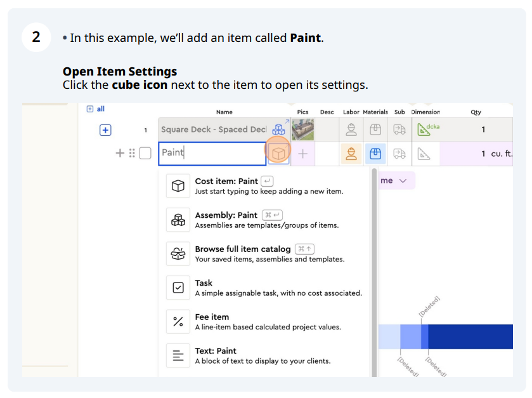Click the drag handle dots beside Paint row
The image size is (532, 398).
pyautogui.click(x=132, y=153)
